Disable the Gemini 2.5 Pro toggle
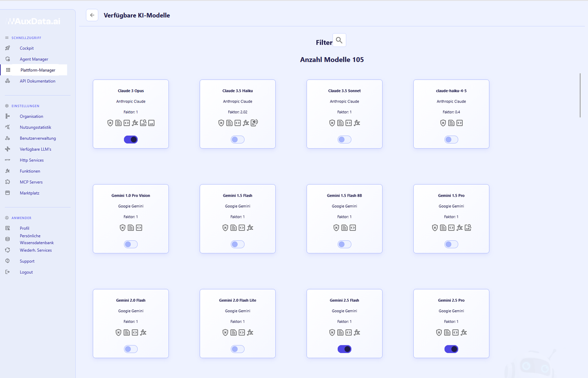This screenshot has width=588, height=378. point(451,349)
